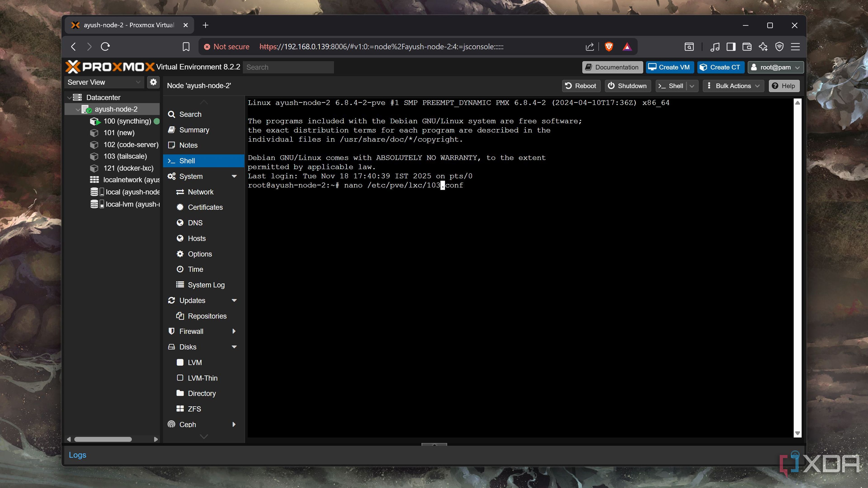Viewport: 868px width, 488px height.
Task: Open the LVM-Thin page
Action: 203,378
